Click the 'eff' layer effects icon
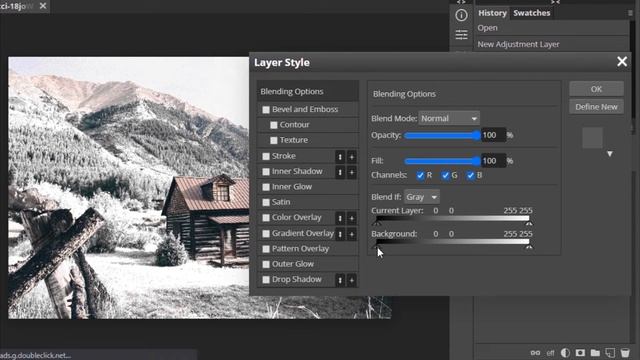The image size is (640, 360). (x=551, y=353)
